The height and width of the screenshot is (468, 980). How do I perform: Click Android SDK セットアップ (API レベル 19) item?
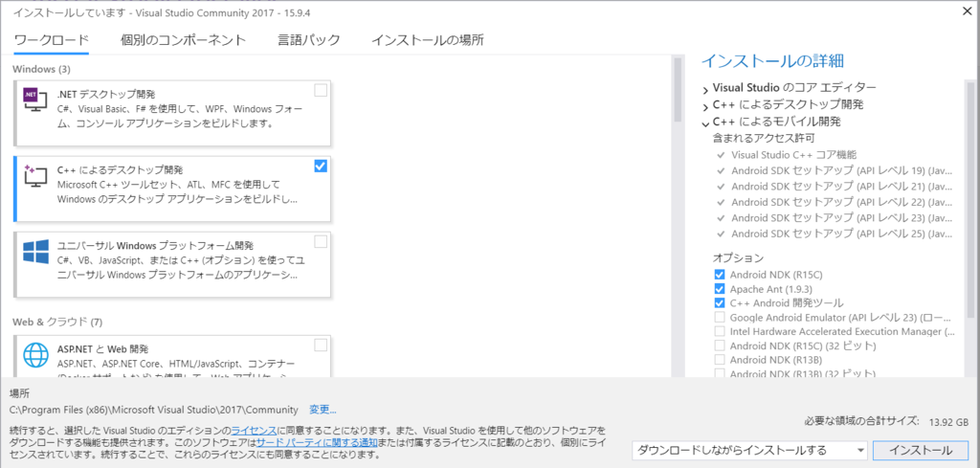841,170
